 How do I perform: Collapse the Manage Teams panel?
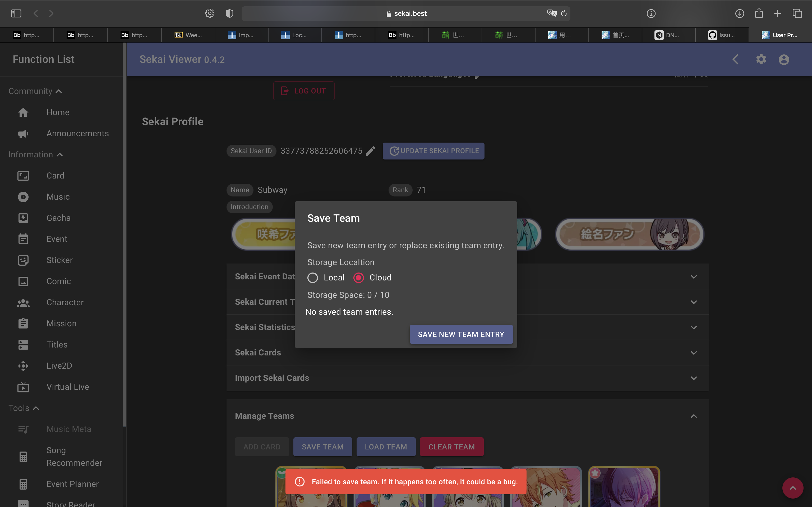coord(694,416)
